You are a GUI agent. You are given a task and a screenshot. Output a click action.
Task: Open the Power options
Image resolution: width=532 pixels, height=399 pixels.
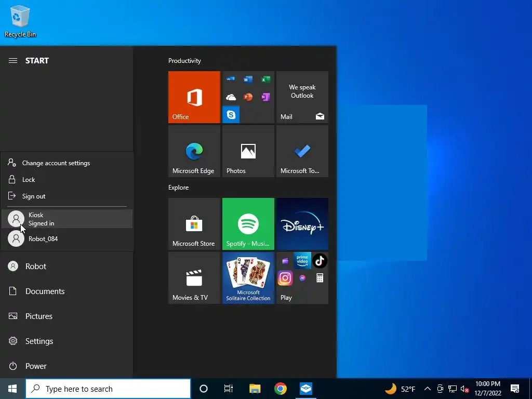(x=66, y=366)
